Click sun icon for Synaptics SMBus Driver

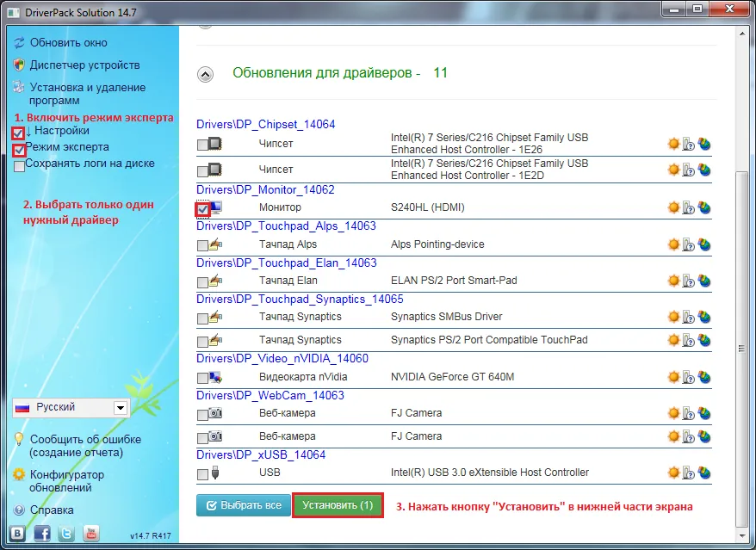tap(673, 317)
